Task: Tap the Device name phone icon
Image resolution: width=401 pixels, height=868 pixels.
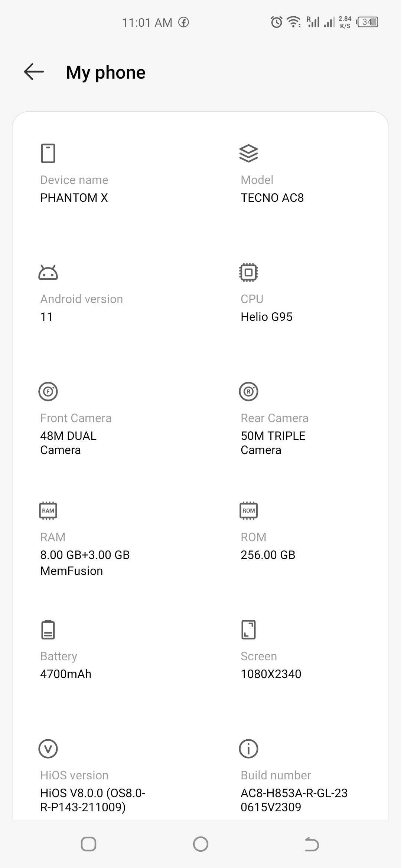Action: tap(48, 153)
